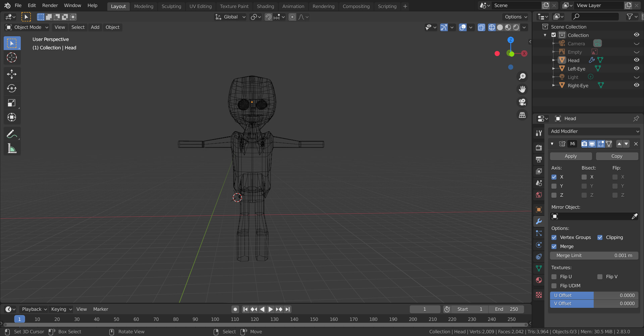Uncheck Vertex Groups in the modifier options
The height and width of the screenshot is (336, 644).
[554, 237]
